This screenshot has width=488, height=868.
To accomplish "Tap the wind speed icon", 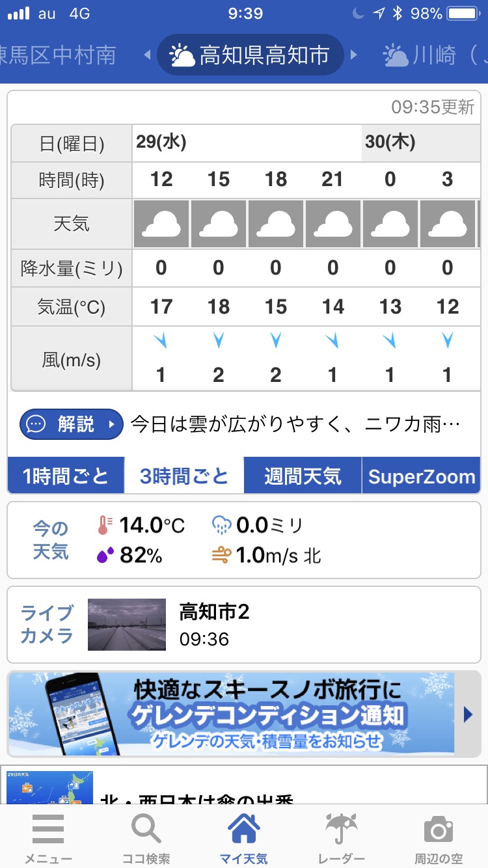I will [221, 555].
